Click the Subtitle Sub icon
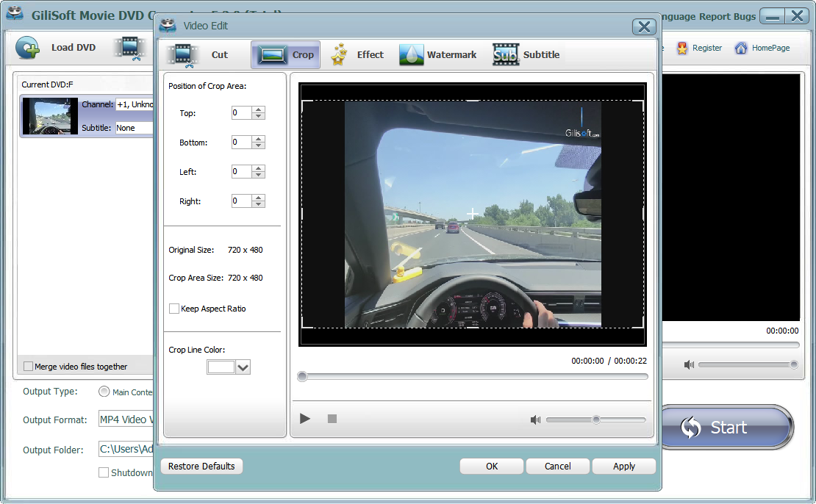Image resolution: width=816 pixels, height=504 pixels. click(x=505, y=54)
